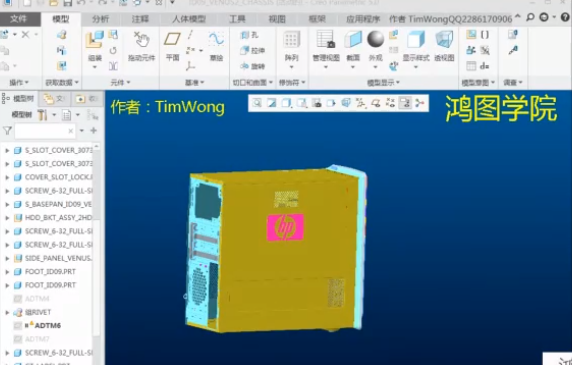This screenshot has width=572, height=388.
Task: Open the 文件 file menu
Action: click(x=19, y=19)
